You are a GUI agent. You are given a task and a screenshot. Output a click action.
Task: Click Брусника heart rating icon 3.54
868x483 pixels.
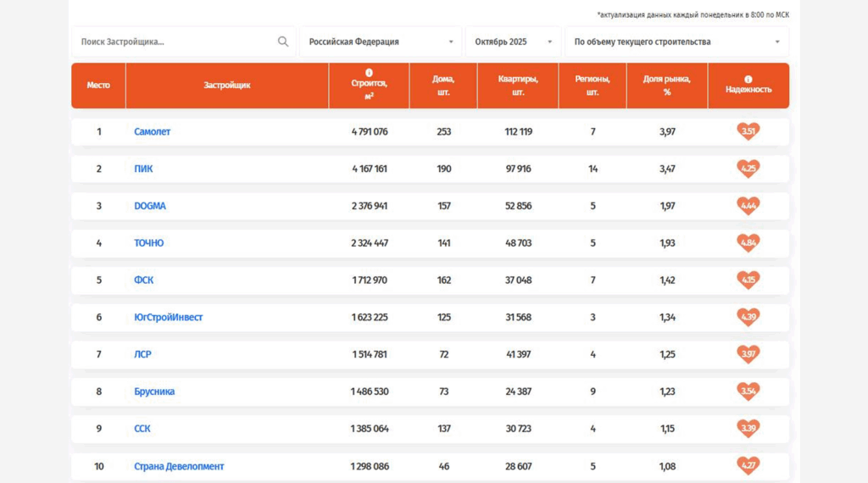tap(748, 391)
